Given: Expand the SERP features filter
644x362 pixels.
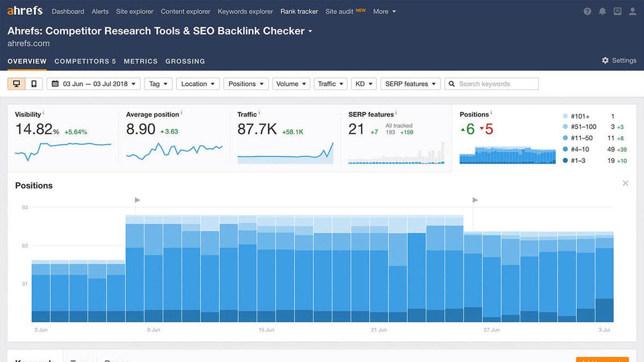Looking at the screenshot, I should coord(411,84).
